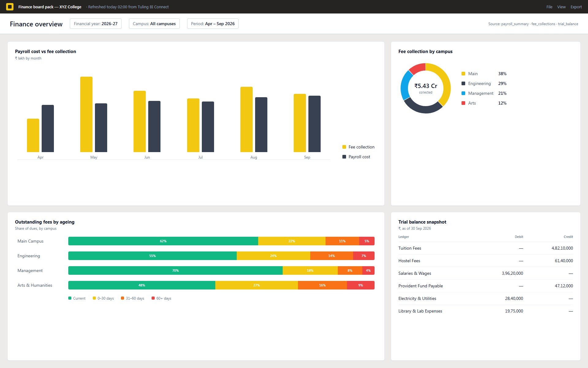Click the Engineering 24% ageing segment
Screen dimensions: 588x368
(x=273, y=256)
